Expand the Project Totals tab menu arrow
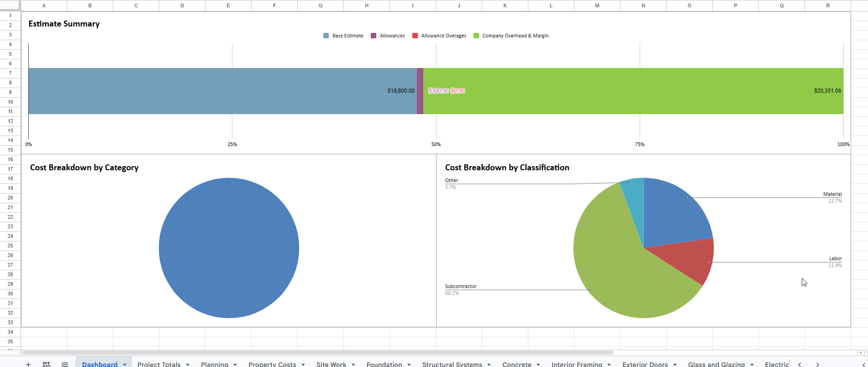The width and height of the screenshot is (868, 367). 188,364
